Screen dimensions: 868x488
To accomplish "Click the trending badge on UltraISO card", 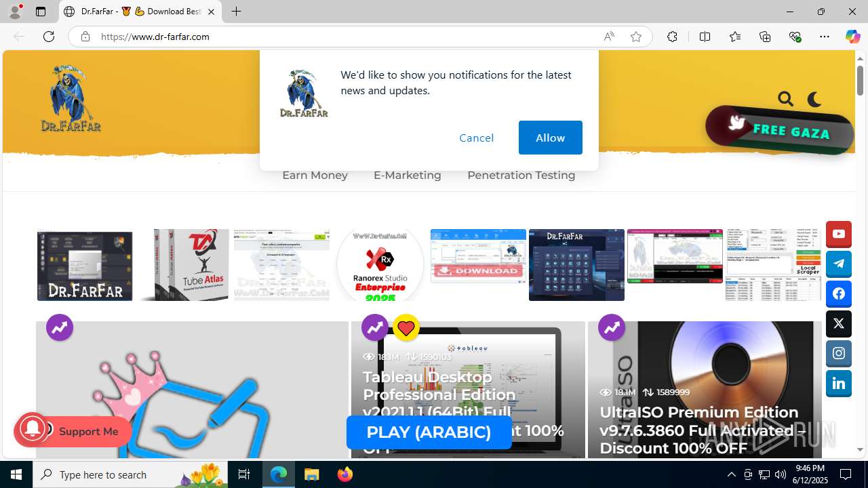I will pos(612,328).
